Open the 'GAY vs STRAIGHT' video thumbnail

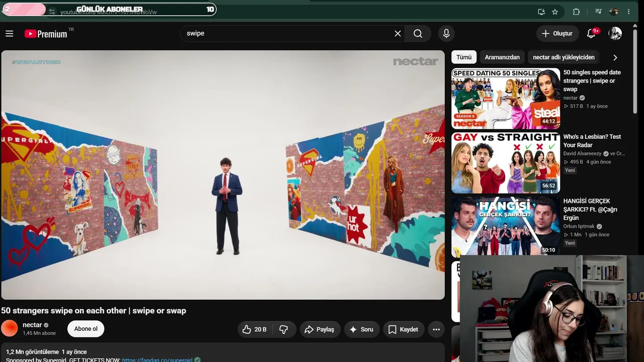pos(506,163)
